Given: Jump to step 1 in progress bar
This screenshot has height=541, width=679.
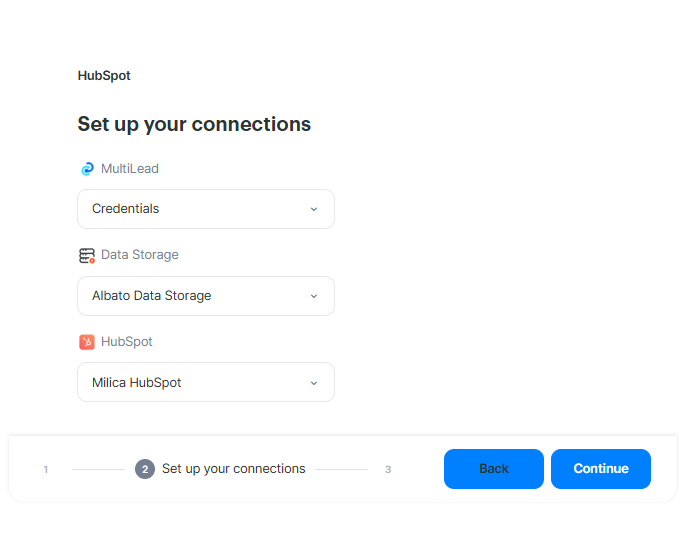Looking at the screenshot, I should [x=46, y=469].
